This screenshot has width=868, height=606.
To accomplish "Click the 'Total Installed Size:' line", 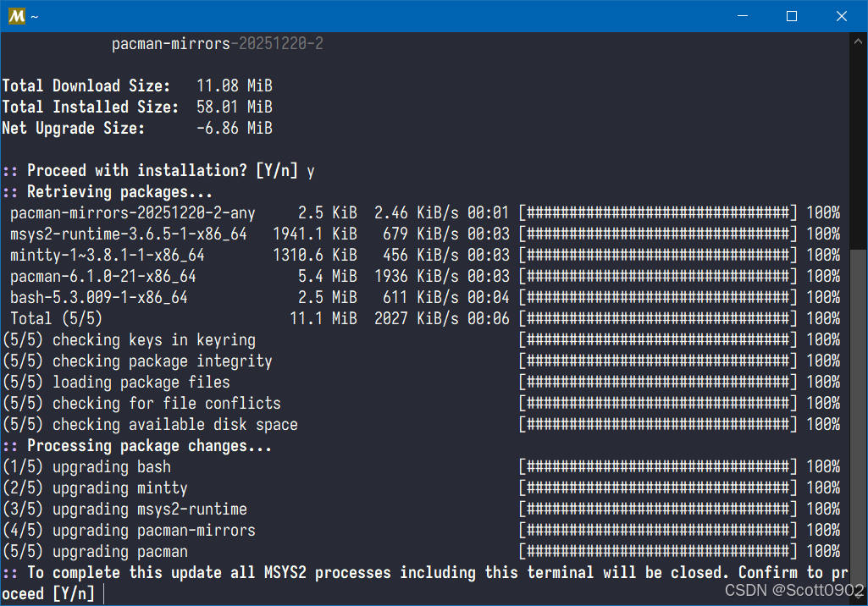I will 137,107.
